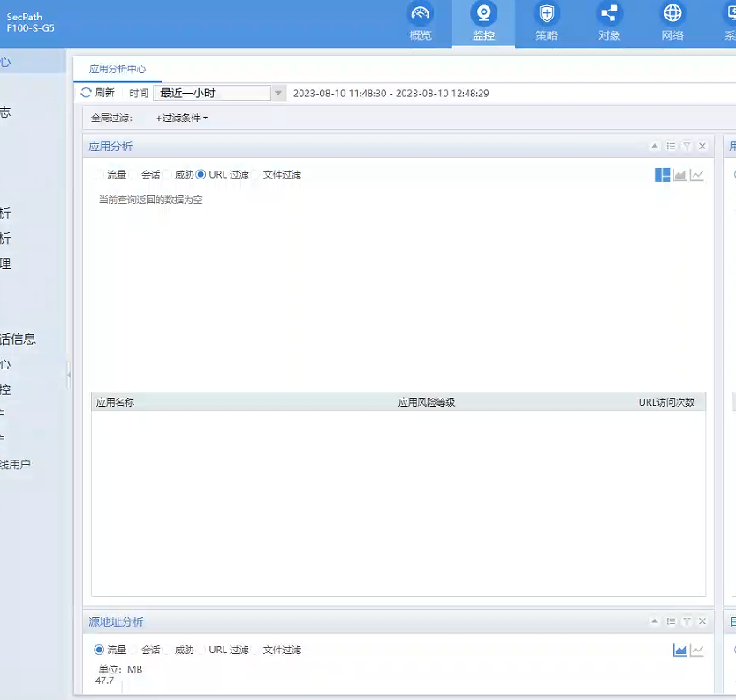The height and width of the screenshot is (700, 736).
Task: Collapse the 应用分析 panel with up arrow
Action: coord(655,146)
